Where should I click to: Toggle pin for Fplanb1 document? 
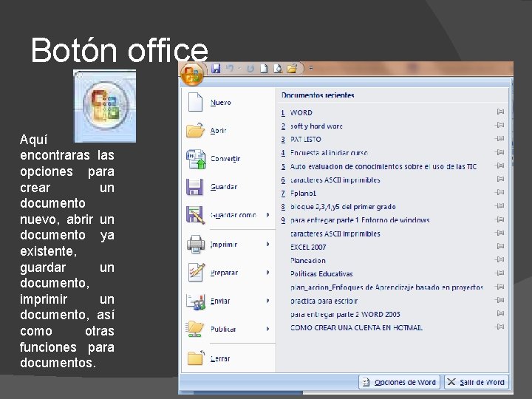pos(499,192)
